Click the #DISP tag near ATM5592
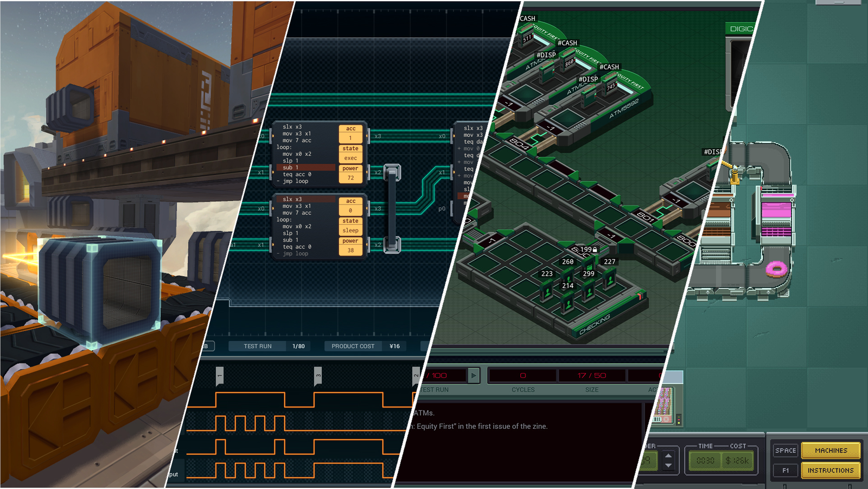Image resolution: width=868 pixels, height=489 pixels. click(588, 79)
